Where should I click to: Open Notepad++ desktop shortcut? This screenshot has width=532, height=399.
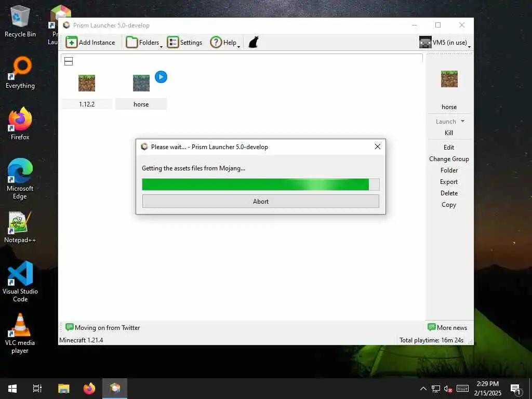point(20,227)
